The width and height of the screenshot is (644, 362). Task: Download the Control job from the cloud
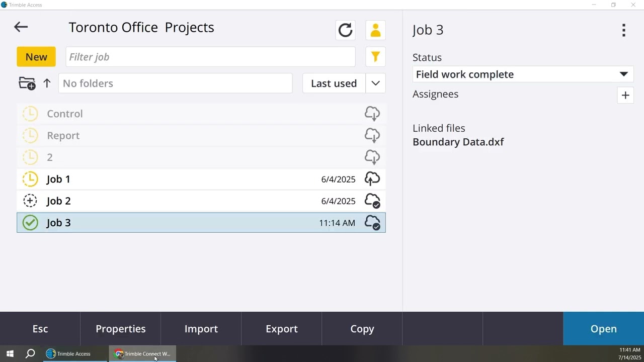point(372,114)
